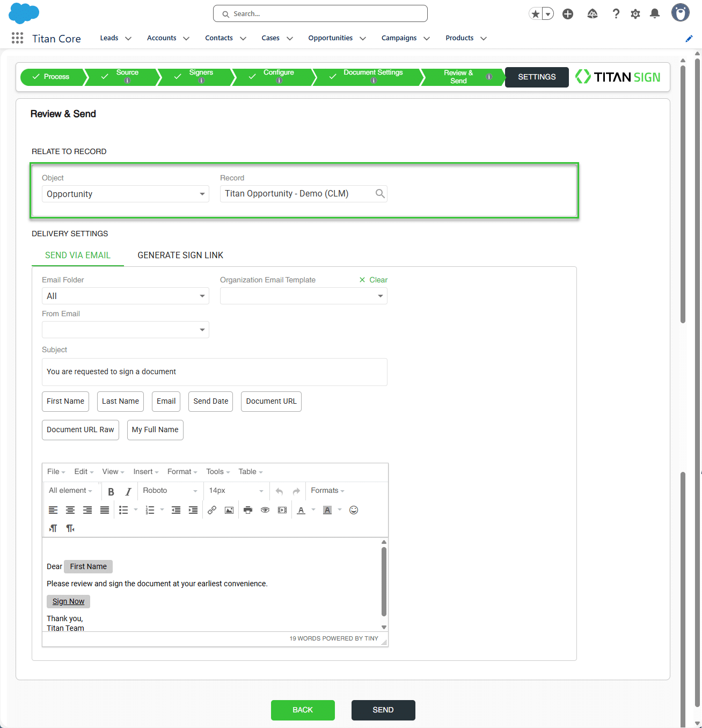Expand the Object dropdown showing Opportunity
702x728 pixels.
tap(126, 194)
